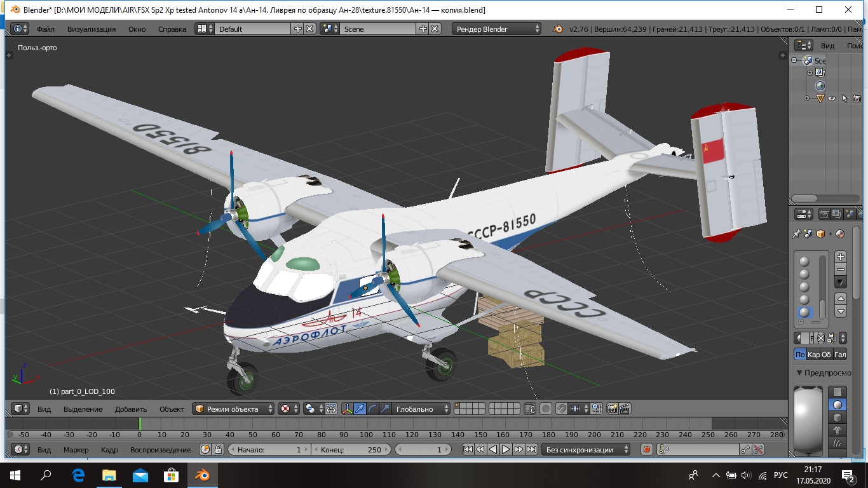Render OpenGL still image of viewport
The width and height of the screenshot is (868, 488).
(613, 409)
